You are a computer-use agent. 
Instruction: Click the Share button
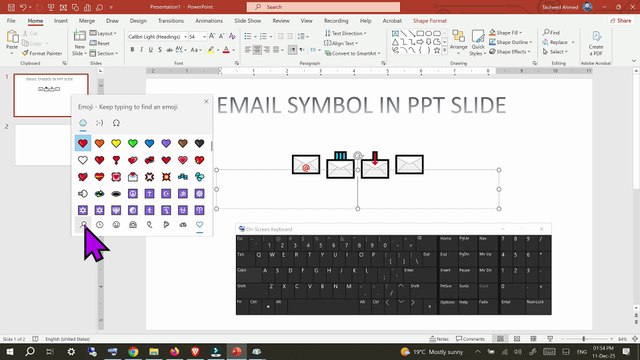coord(620,20)
